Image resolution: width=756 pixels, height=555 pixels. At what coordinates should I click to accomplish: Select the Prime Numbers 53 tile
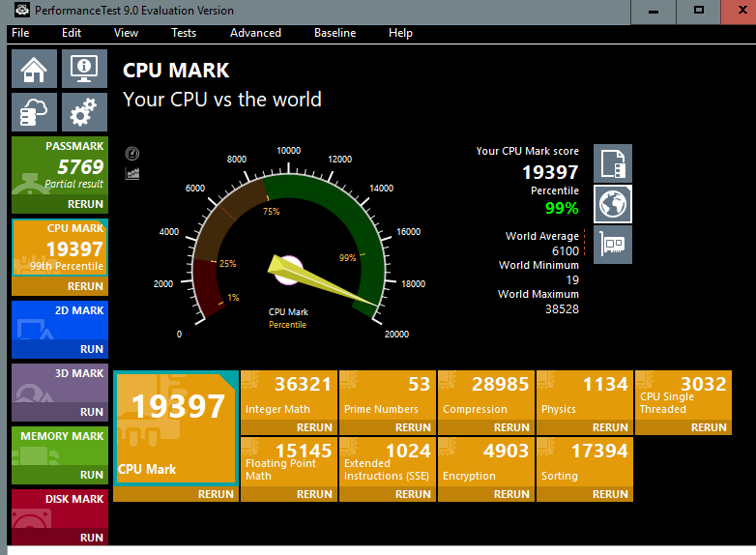pyautogui.click(x=388, y=394)
